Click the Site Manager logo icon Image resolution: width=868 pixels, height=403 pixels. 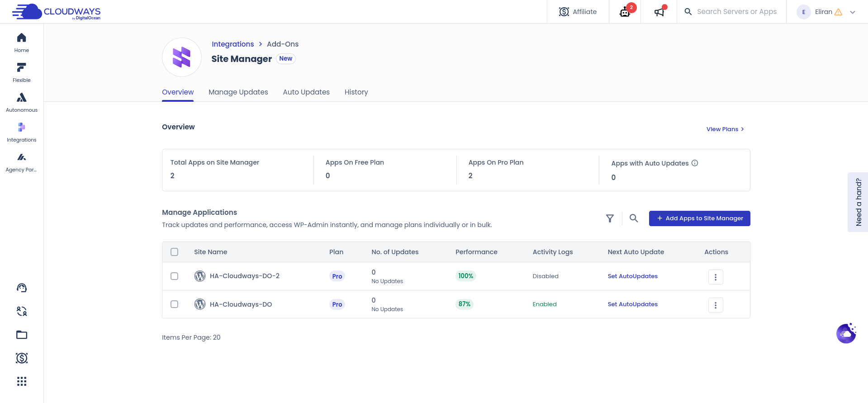(182, 57)
